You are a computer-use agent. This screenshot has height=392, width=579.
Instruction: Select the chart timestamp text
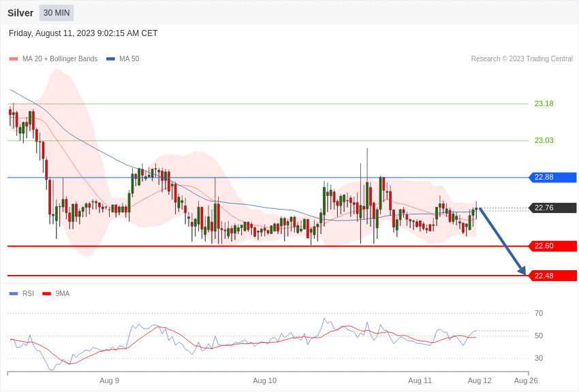[x=83, y=33]
